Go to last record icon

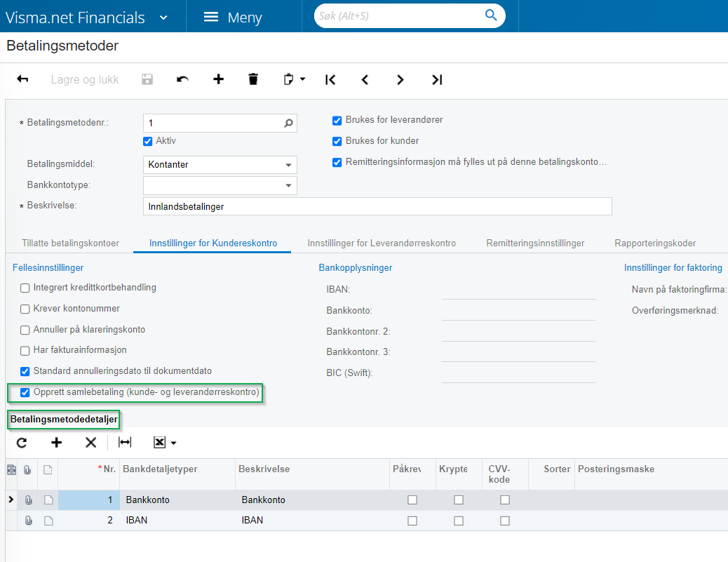pos(436,79)
